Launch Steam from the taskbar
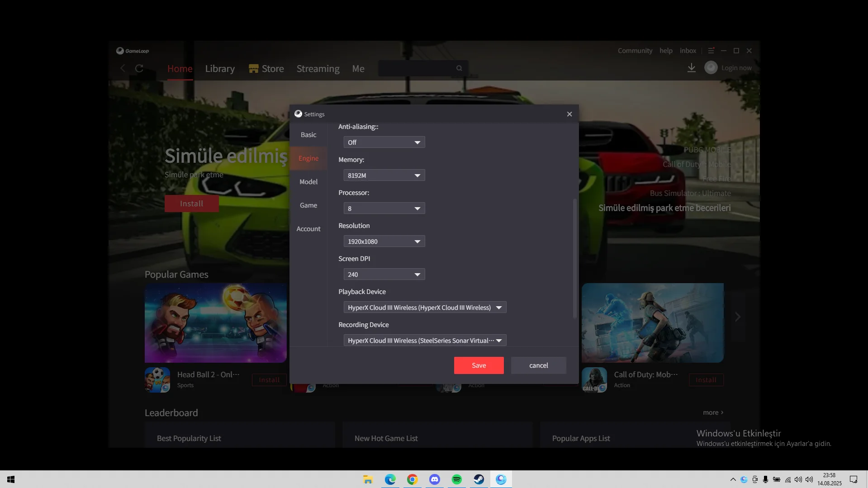Image resolution: width=868 pixels, height=488 pixels. pos(479,479)
